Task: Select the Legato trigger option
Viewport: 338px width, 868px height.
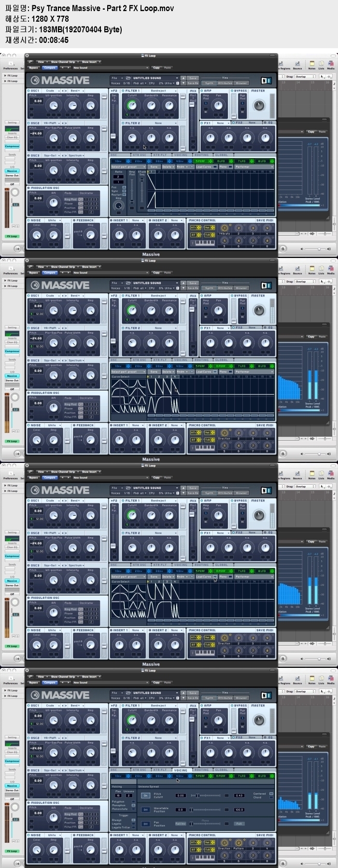Action: coord(134,824)
